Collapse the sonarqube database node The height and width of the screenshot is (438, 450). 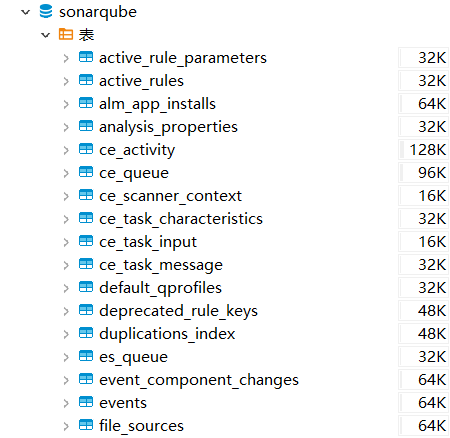pos(25,12)
